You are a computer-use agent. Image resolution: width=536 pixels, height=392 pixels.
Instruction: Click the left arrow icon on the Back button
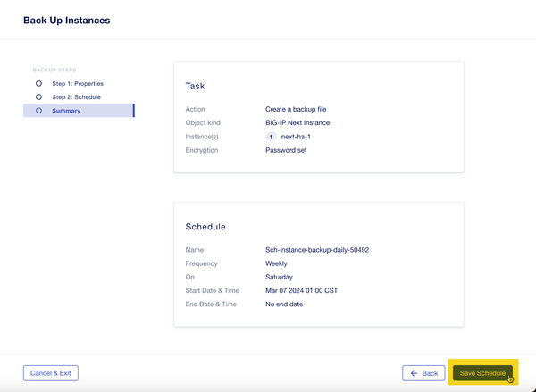click(414, 373)
